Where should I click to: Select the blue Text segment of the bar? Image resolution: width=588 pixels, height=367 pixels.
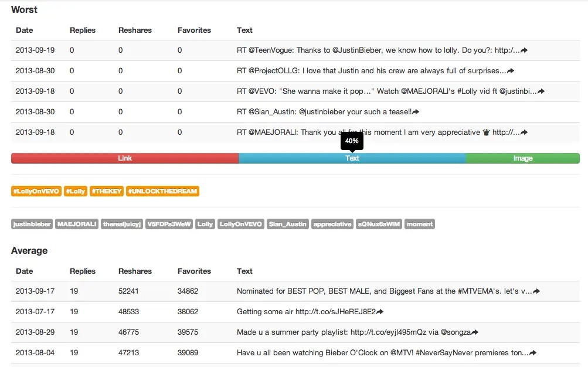click(x=352, y=158)
